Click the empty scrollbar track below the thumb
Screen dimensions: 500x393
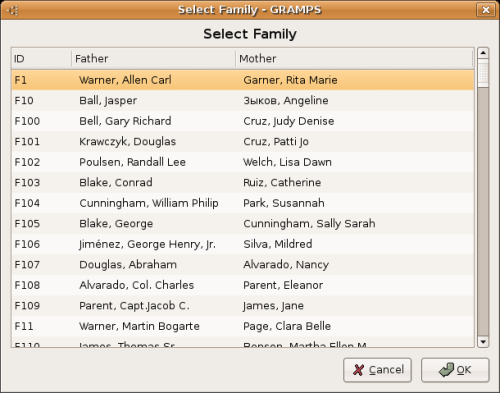coord(483,212)
